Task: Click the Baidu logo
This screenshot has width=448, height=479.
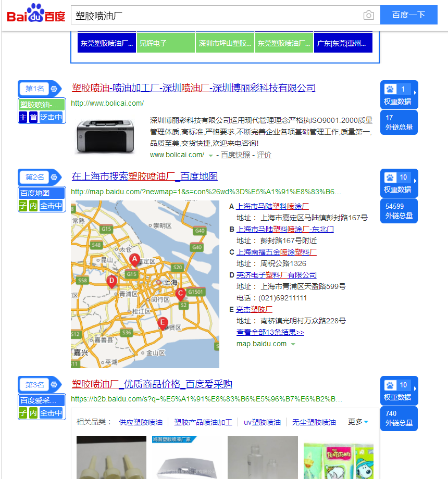Action: pos(36,14)
